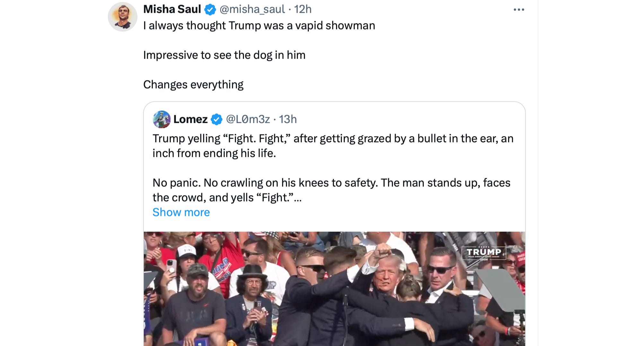Image resolution: width=644 pixels, height=346 pixels.
Task: Open the @misha_saul handle link
Action: click(252, 9)
